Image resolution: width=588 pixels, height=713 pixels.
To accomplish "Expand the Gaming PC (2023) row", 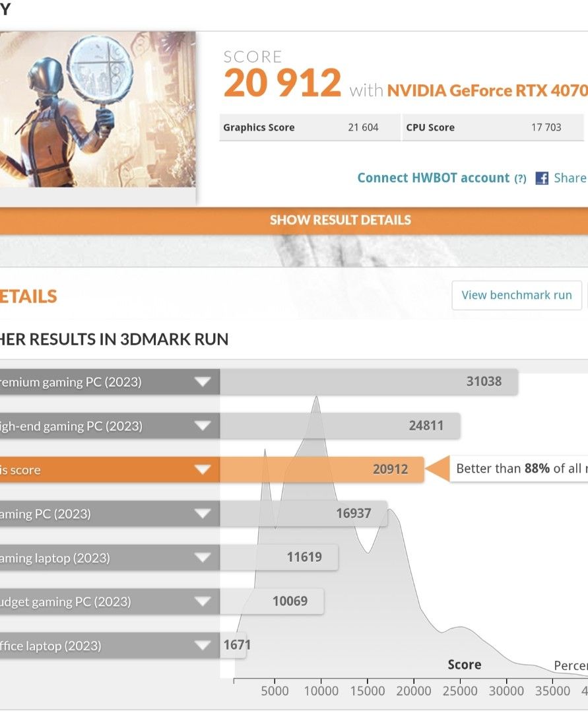I will [x=202, y=514].
